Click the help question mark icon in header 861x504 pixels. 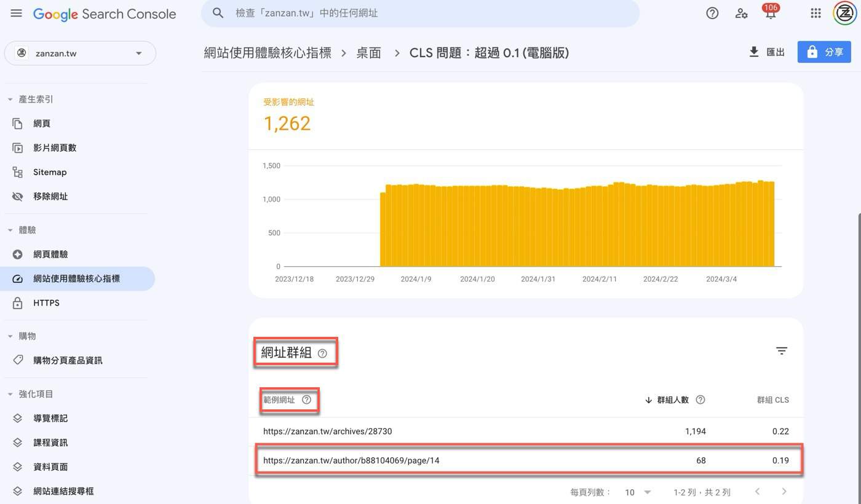[x=712, y=14]
